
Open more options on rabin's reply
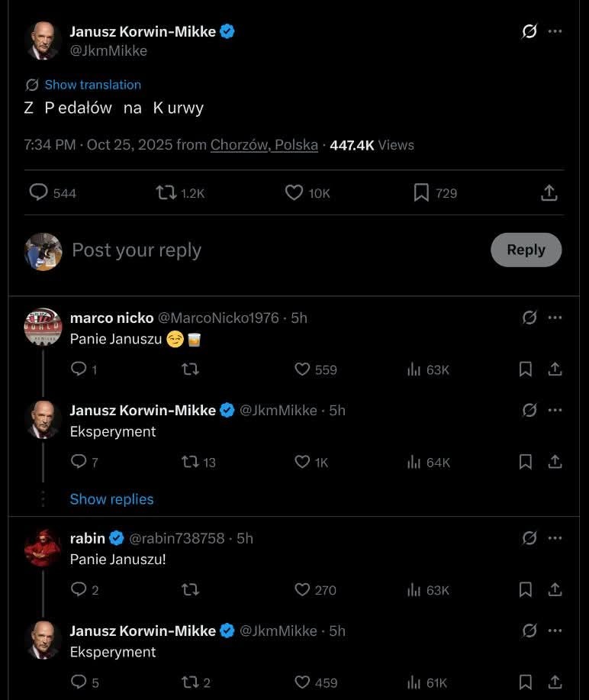[x=555, y=538]
